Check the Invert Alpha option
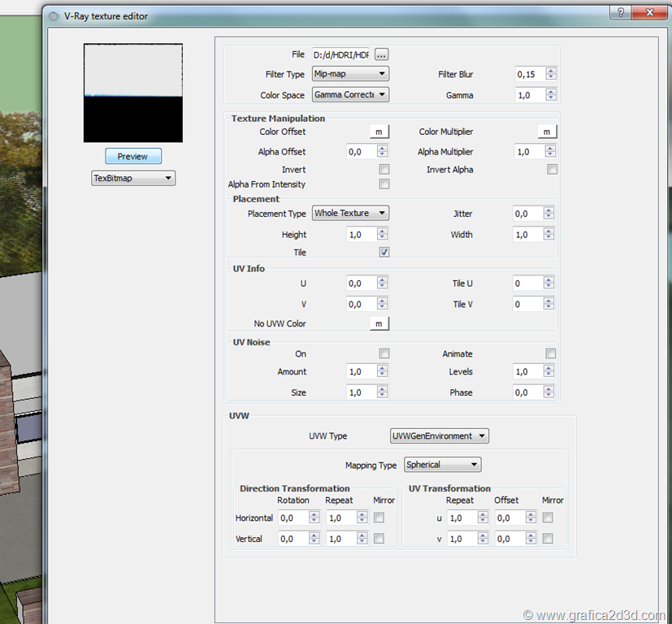 (x=553, y=170)
